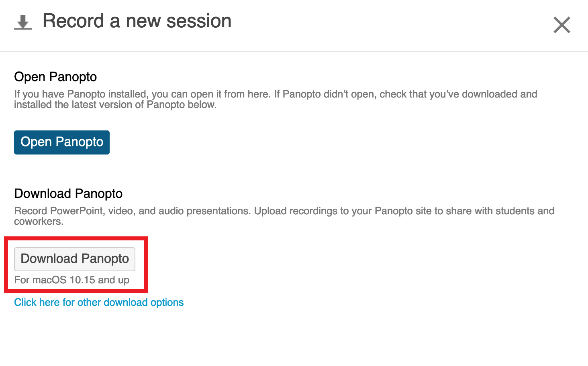Launch Panopto using the Open Panopto button

[61, 142]
